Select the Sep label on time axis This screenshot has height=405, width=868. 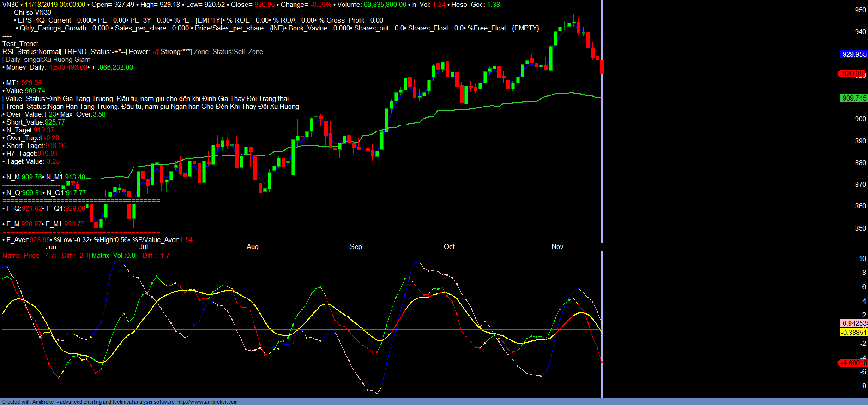click(356, 247)
